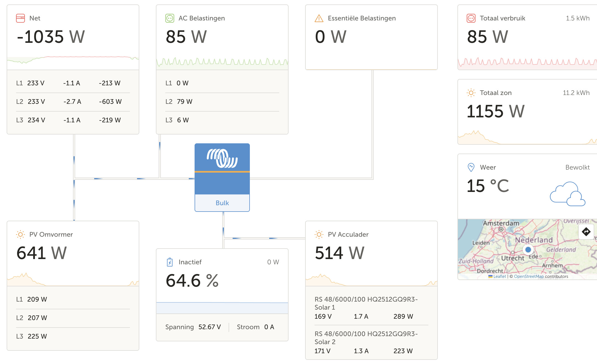Select the Net L2 phase row
The image size is (597, 364).
[73, 102]
